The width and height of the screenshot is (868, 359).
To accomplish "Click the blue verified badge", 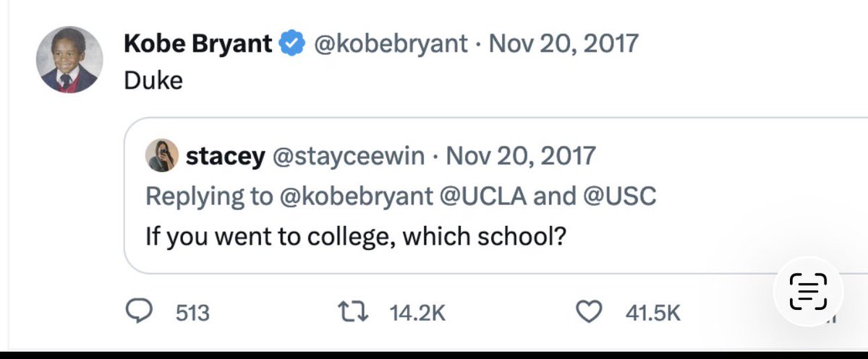I will click(293, 45).
